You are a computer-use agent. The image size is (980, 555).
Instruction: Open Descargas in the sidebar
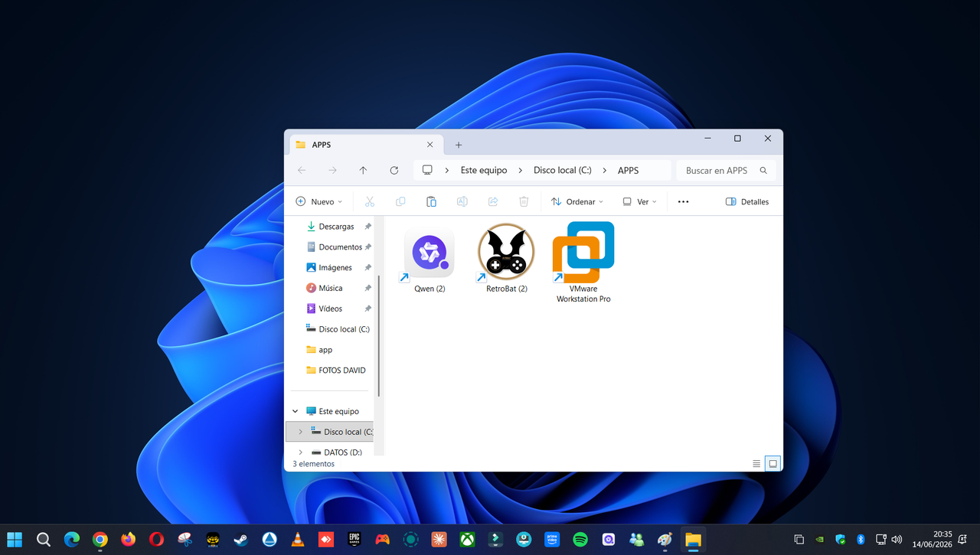[336, 227]
